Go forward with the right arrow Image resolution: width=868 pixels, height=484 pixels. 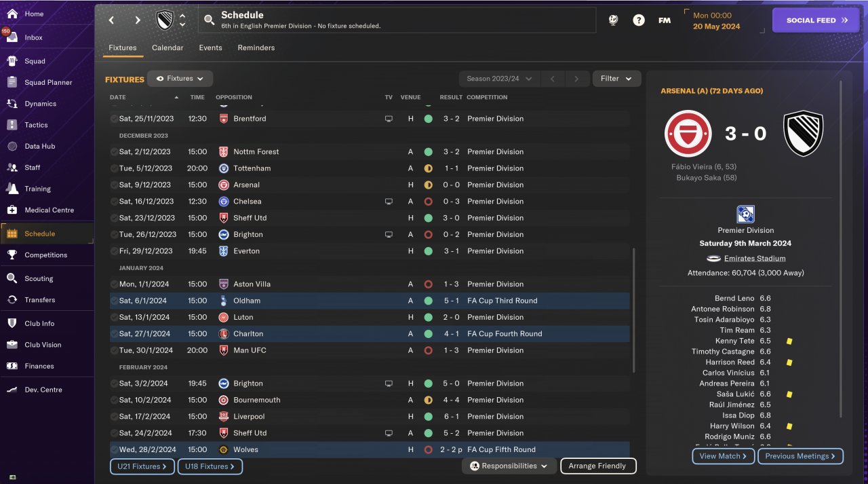[x=138, y=20]
